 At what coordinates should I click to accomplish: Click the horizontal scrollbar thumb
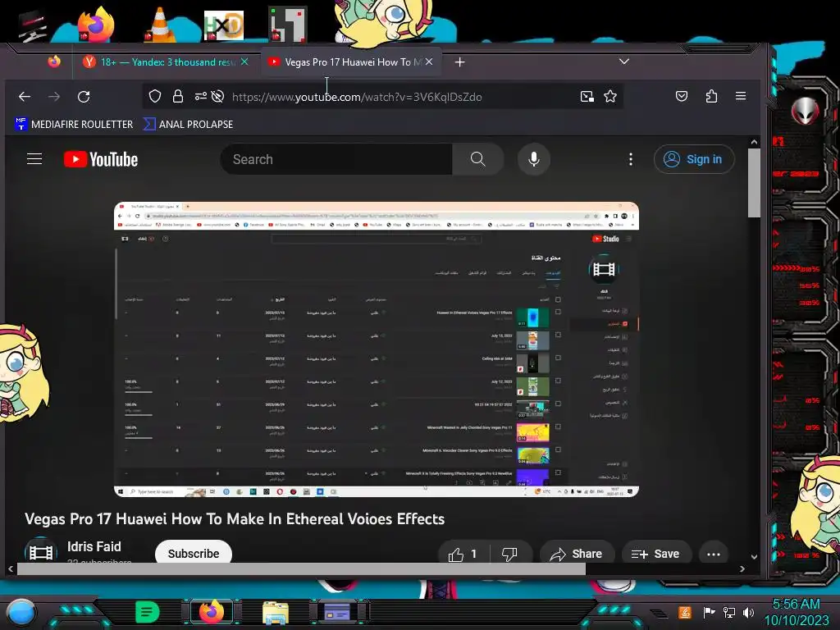[301, 569]
